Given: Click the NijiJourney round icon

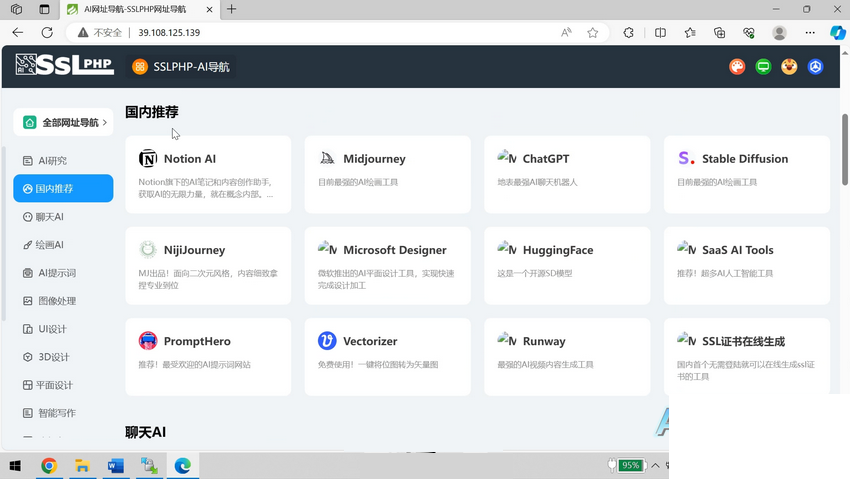Looking at the screenshot, I should (147, 249).
